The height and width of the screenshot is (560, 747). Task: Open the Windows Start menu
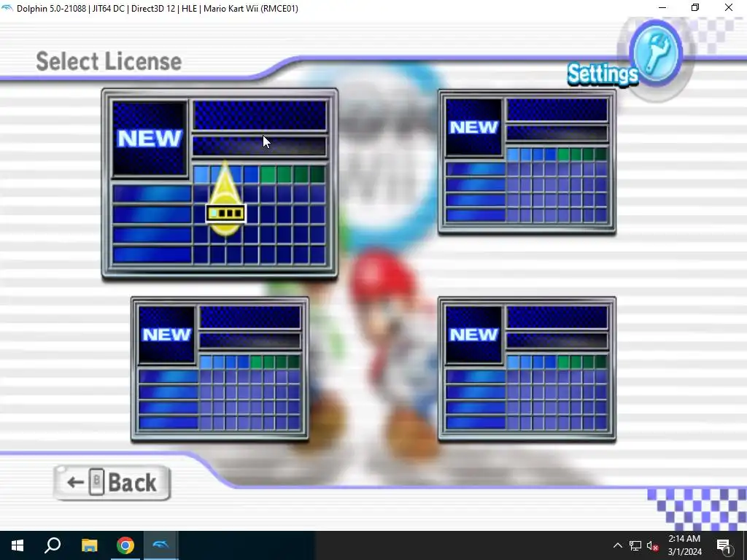18,545
